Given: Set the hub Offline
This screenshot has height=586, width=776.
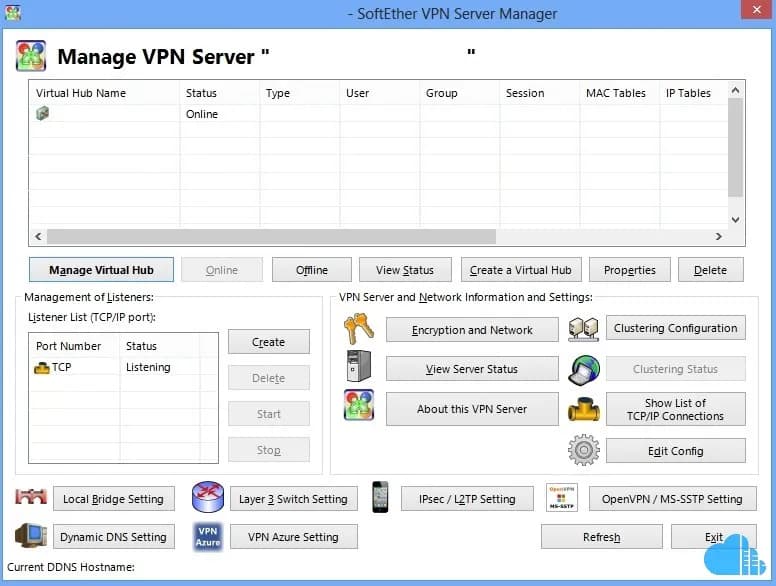Looking at the screenshot, I should [x=312, y=270].
